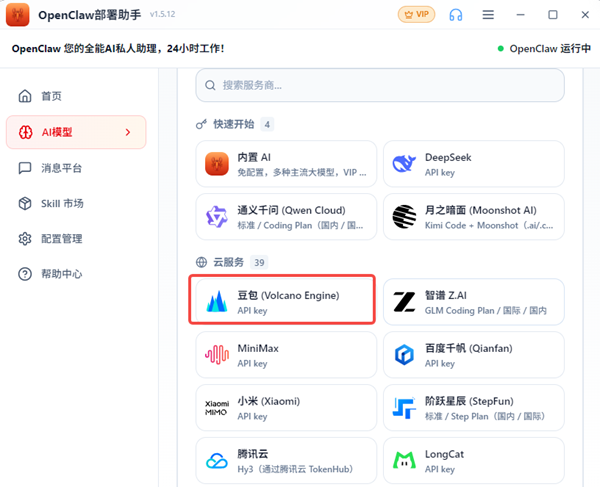Click the 智谱 Z.AI logo icon
The image size is (600, 487).
tap(404, 302)
